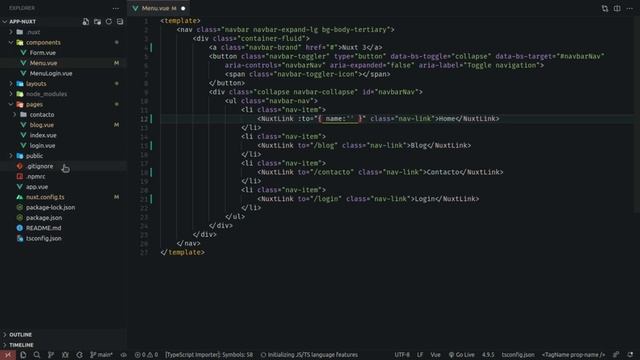The width and height of the screenshot is (640, 360).
Task: Click the editor vertical scrollbar
Action: (637, 114)
